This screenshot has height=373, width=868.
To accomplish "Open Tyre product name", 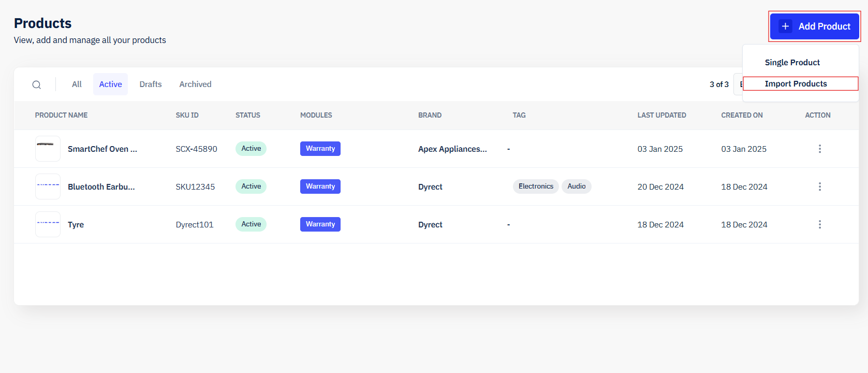I will [76, 225].
